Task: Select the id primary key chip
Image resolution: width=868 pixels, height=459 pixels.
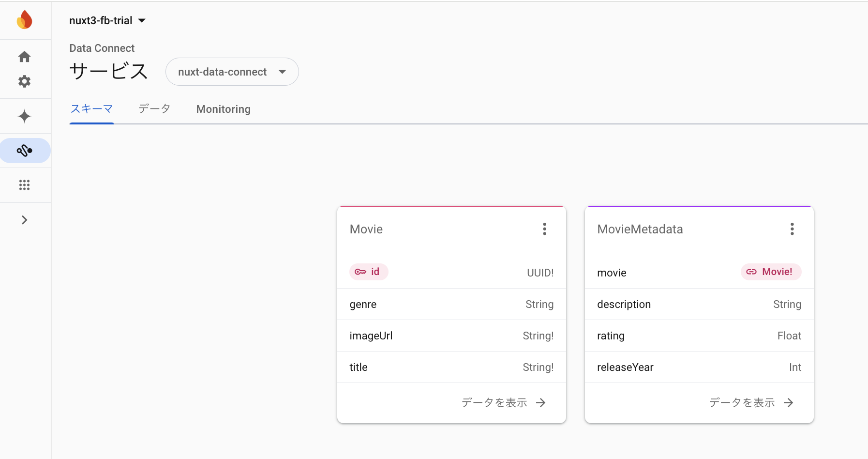Action: 369,272
